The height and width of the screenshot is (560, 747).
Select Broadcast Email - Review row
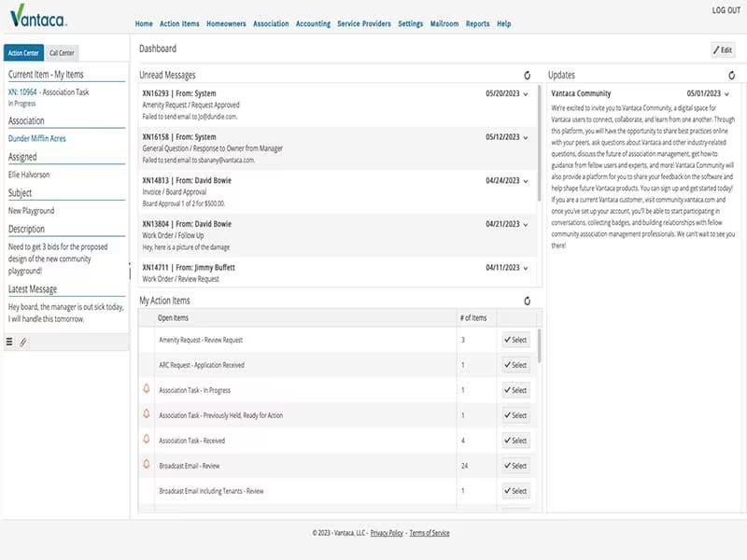(515, 466)
